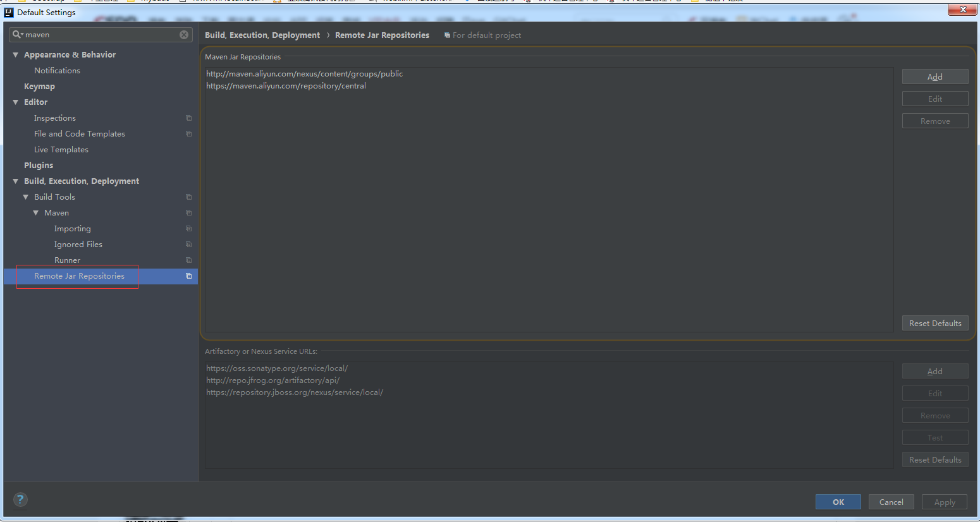The width and height of the screenshot is (980, 522).
Task: Add an Artifactory or Nexus service URL
Action: [x=935, y=371]
